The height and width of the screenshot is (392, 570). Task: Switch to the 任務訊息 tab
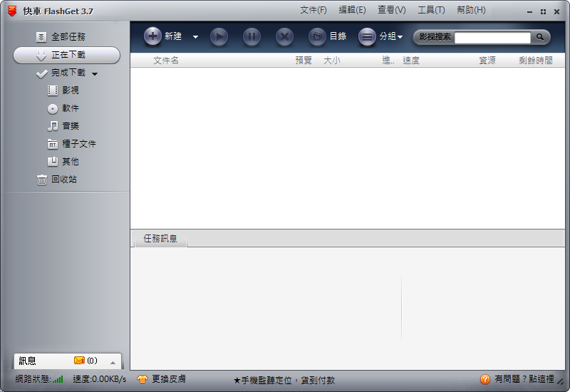(160, 239)
